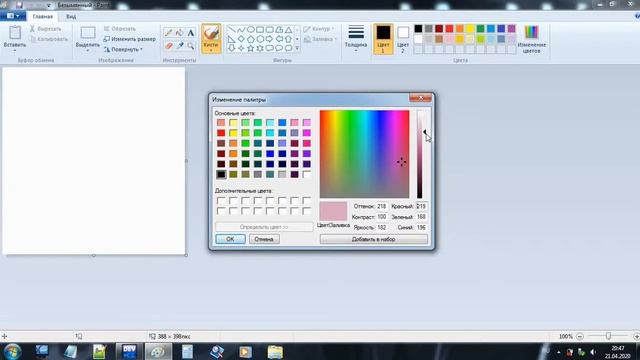Switch to the Главная ribbon tab
The image size is (640, 360).
(42, 17)
